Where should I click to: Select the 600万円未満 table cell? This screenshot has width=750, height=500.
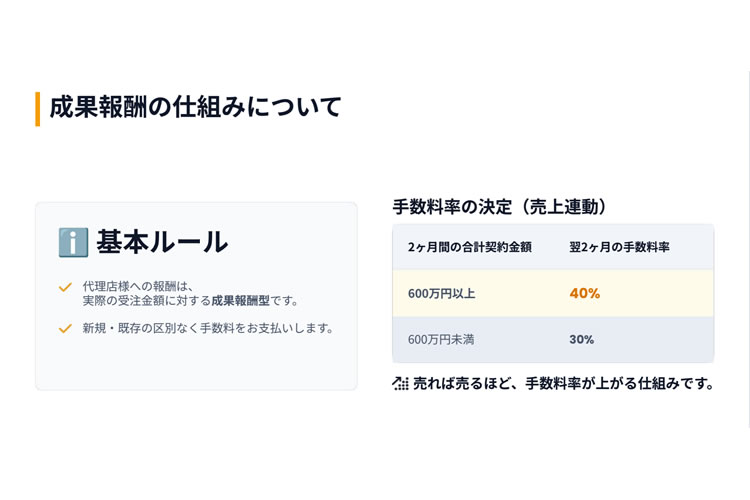(x=441, y=340)
